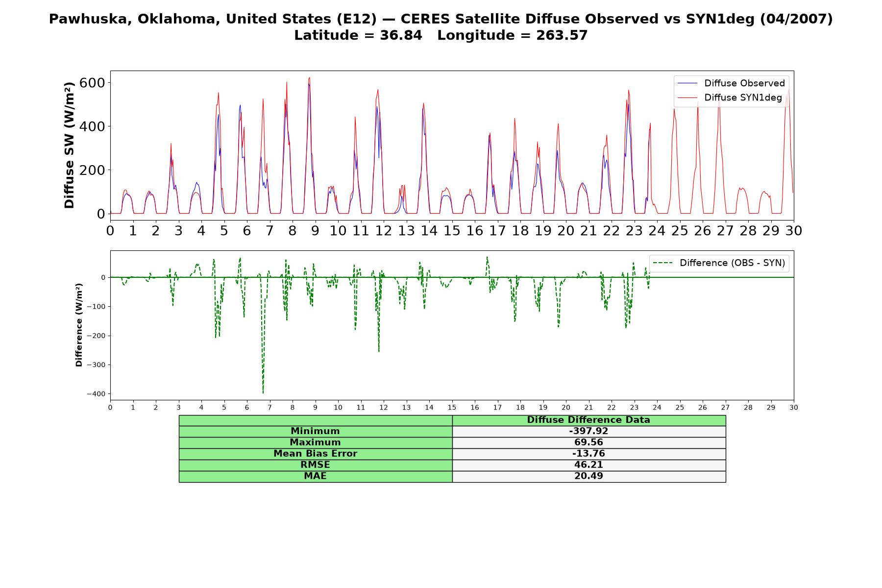Screen dimensions: 882x588
Task: Click day 24 tick on difference chart
Action: 657,407
